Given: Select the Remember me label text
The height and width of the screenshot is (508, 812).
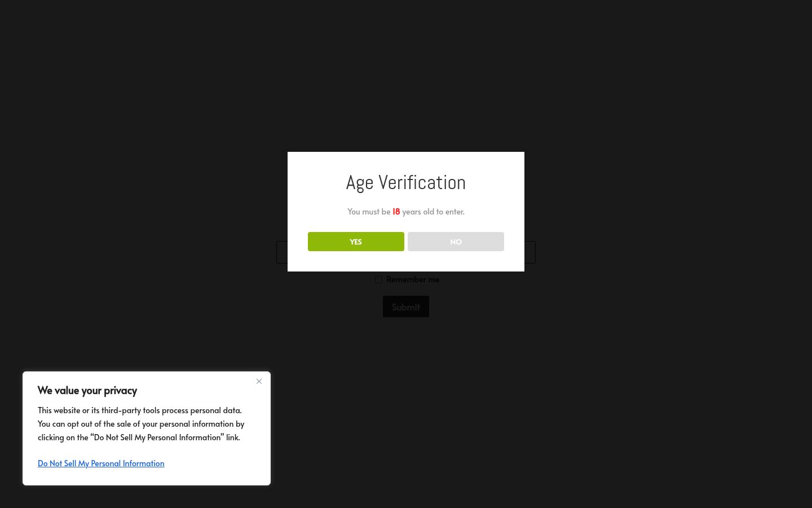Looking at the screenshot, I should 413,279.
